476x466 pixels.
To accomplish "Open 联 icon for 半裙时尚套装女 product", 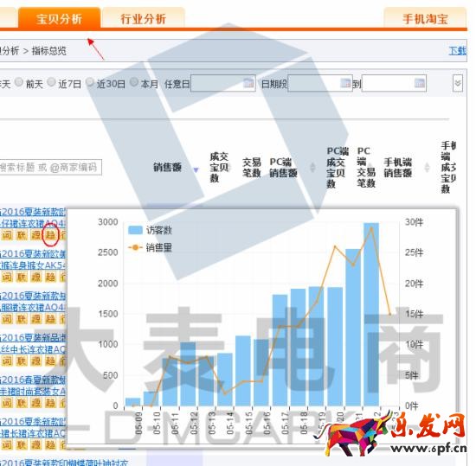I will pos(22,403).
